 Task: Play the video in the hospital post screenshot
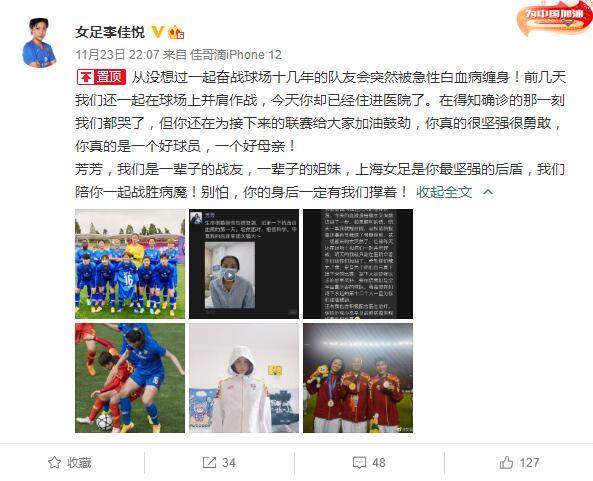[x=229, y=275]
